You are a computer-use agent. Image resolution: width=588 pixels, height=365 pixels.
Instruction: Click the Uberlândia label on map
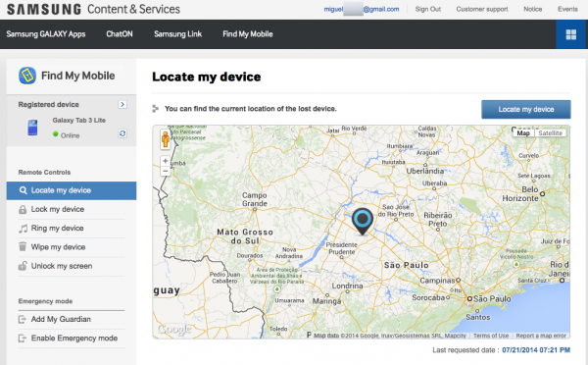(x=425, y=171)
